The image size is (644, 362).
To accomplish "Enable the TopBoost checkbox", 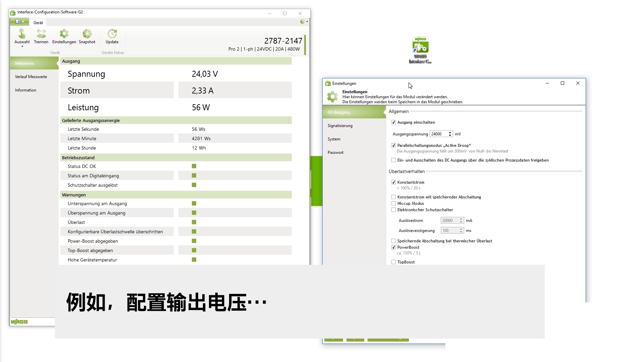I will pos(393,262).
